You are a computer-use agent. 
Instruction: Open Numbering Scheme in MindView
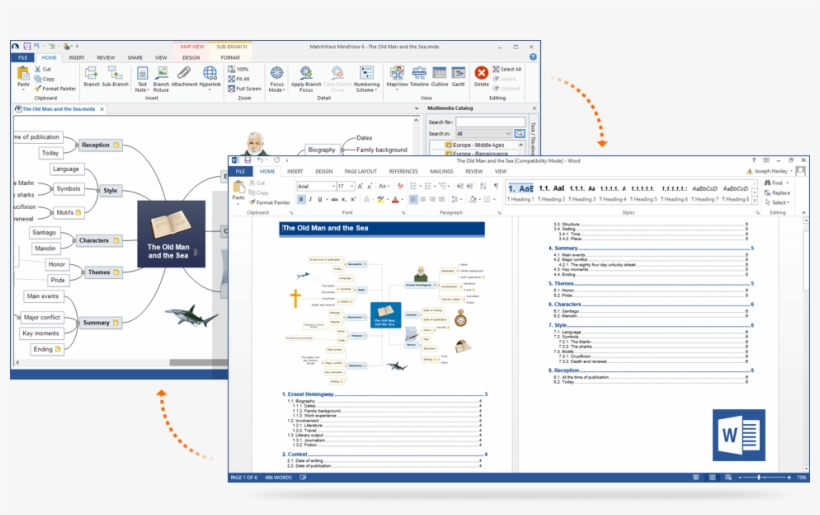[367, 78]
